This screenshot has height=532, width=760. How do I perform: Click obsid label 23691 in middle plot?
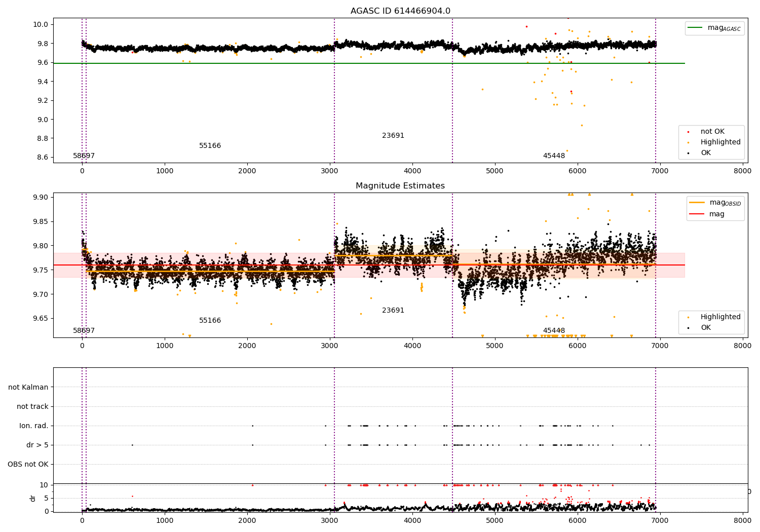[393, 311]
